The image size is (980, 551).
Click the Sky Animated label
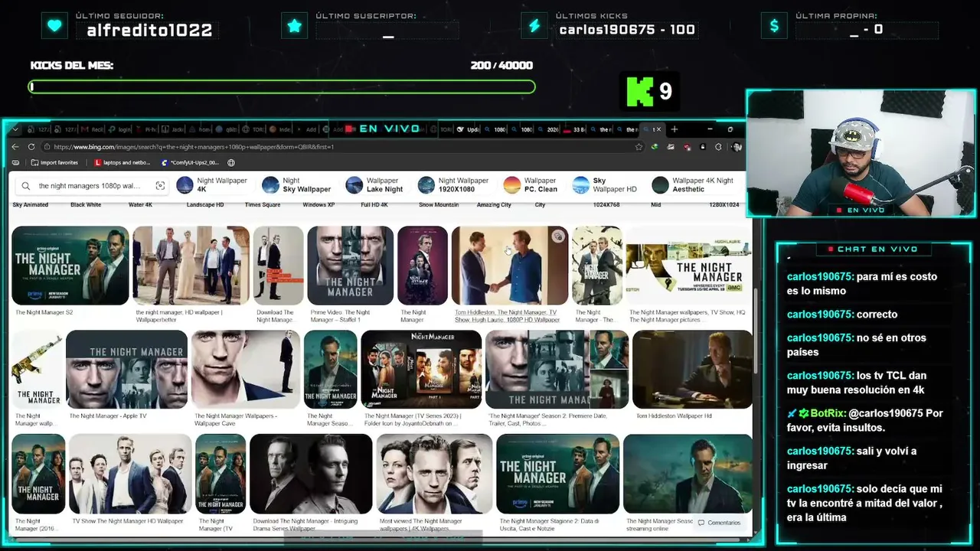point(31,205)
